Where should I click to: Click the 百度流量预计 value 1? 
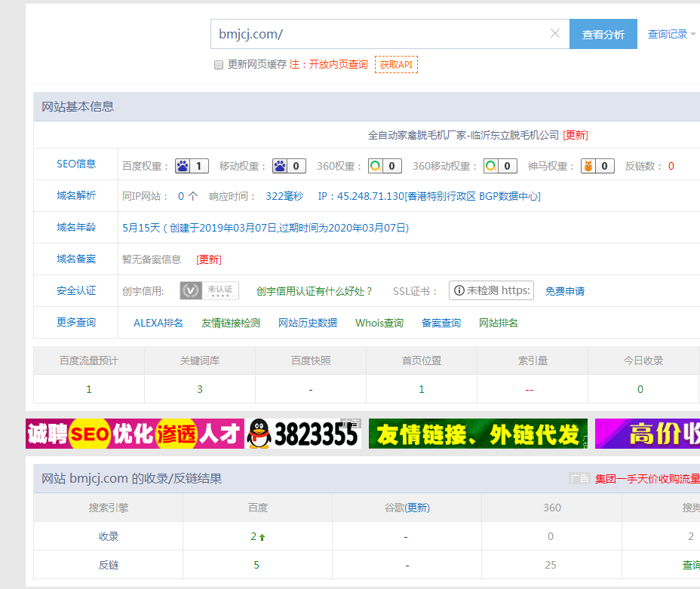(x=89, y=390)
